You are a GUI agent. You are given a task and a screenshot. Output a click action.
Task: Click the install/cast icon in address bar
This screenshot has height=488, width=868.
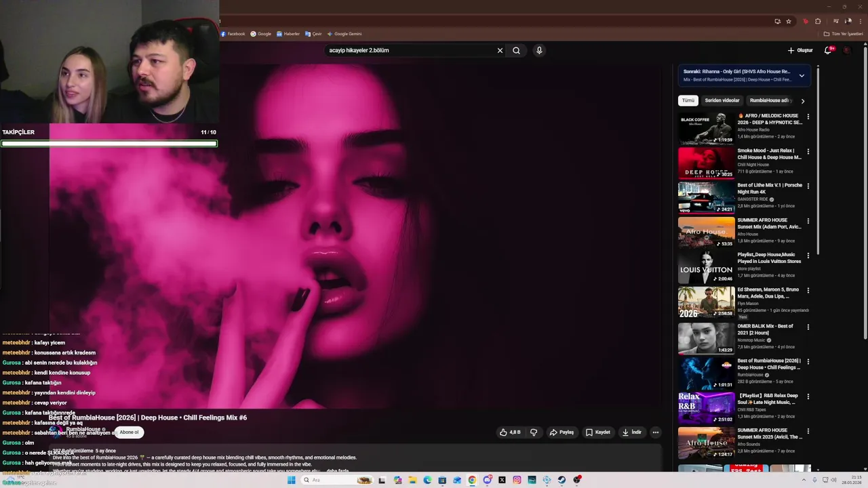777,21
